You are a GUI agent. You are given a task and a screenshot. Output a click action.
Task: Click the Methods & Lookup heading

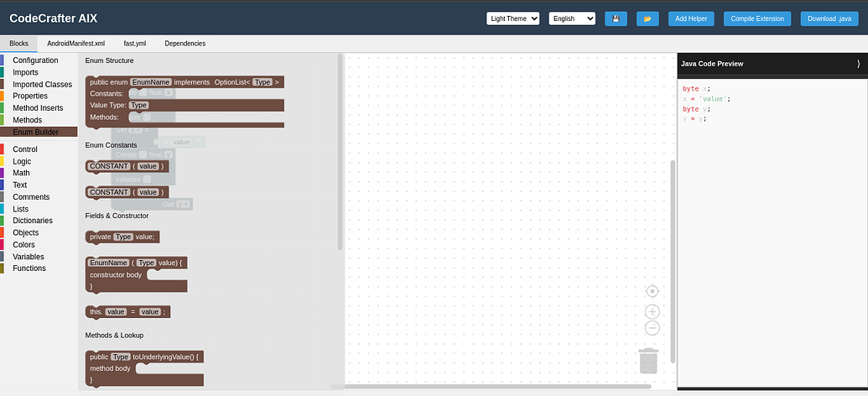point(115,335)
